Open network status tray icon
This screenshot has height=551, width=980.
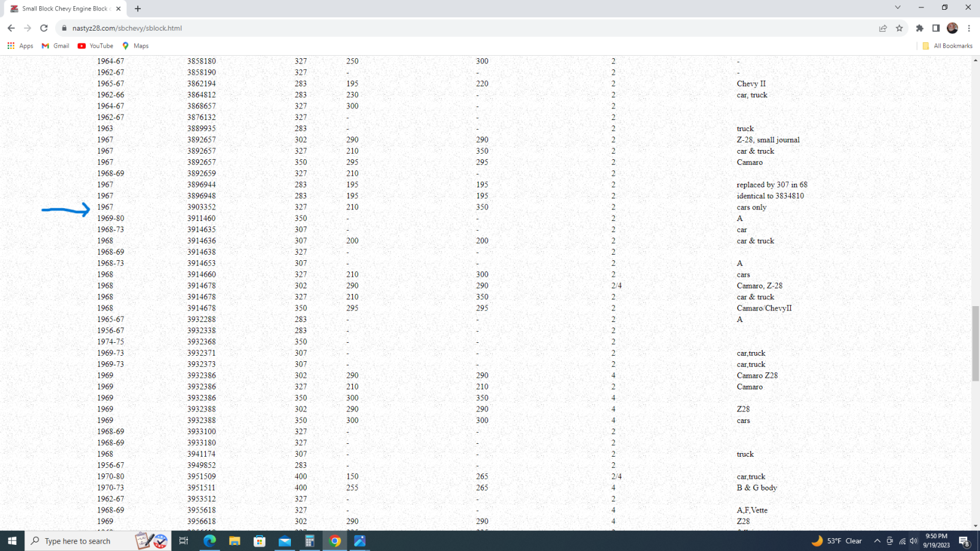coord(902,541)
